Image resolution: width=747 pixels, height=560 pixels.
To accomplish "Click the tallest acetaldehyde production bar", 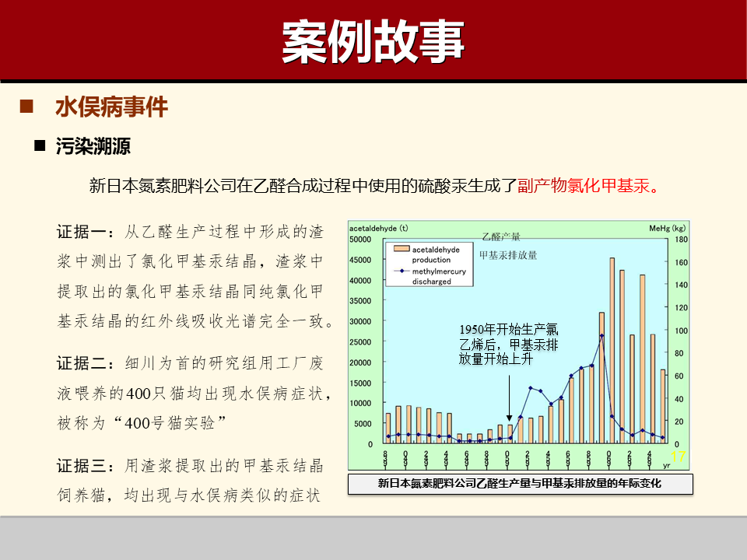I will [x=611, y=350].
